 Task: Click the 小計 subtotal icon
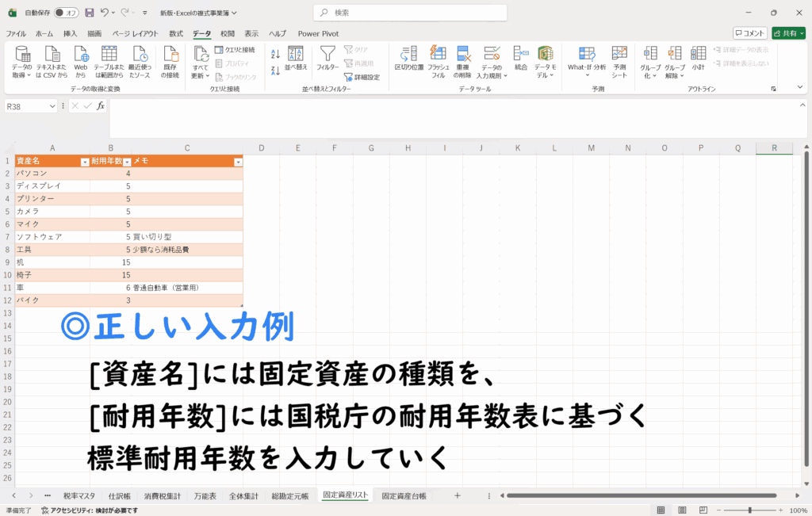[x=698, y=55]
